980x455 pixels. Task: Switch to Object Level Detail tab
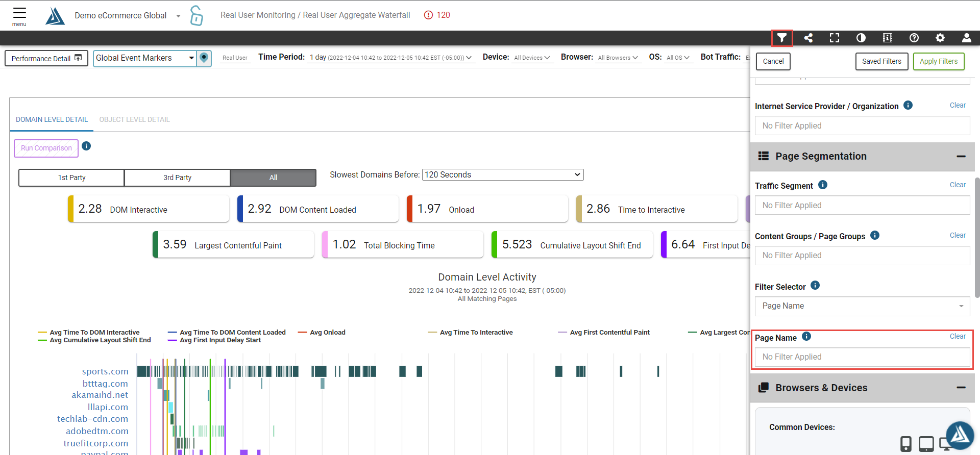coord(134,119)
